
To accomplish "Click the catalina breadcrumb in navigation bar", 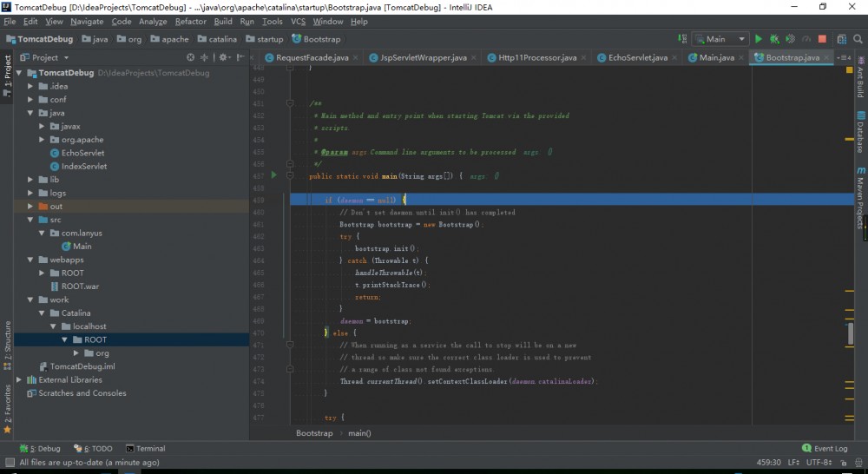I will point(217,39).
